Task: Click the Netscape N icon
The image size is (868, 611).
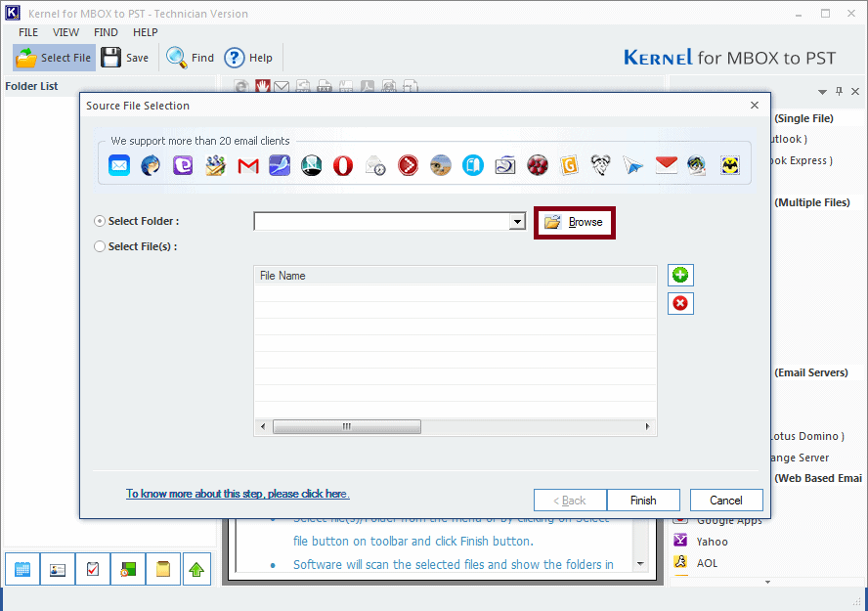Action: pos(312,165)
